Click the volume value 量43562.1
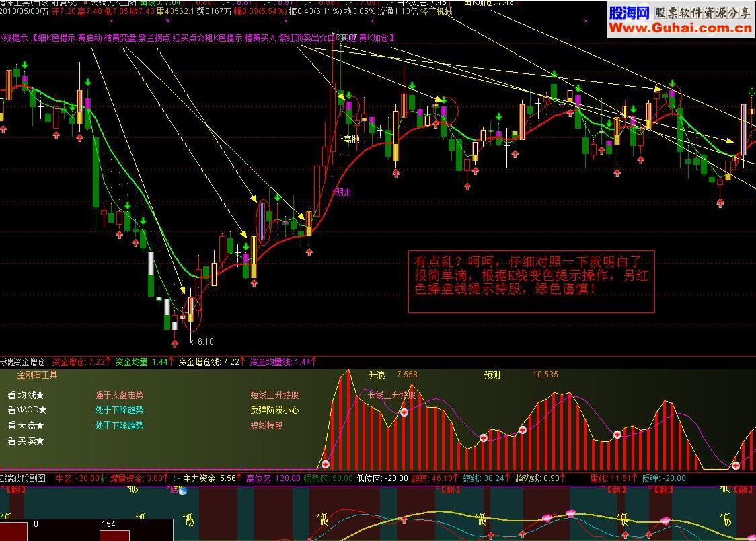Viewport: 756px width, 541px height. pos(175,11)
